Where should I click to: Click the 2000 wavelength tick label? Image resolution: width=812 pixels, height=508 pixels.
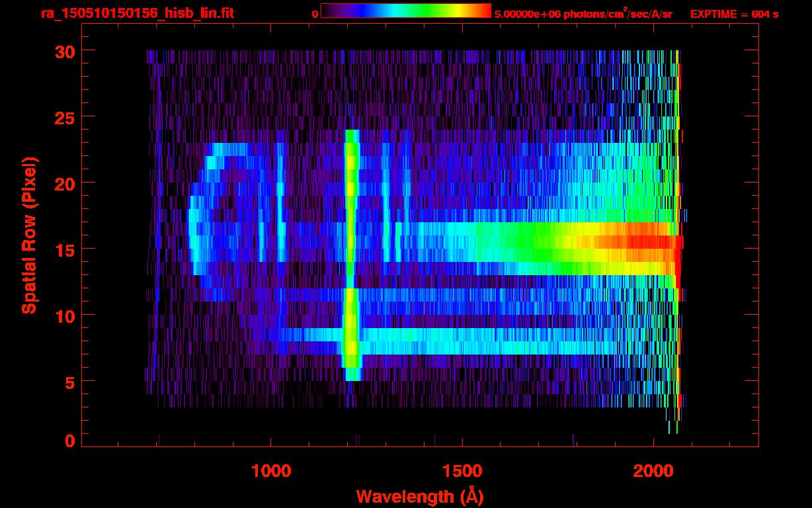653,471
